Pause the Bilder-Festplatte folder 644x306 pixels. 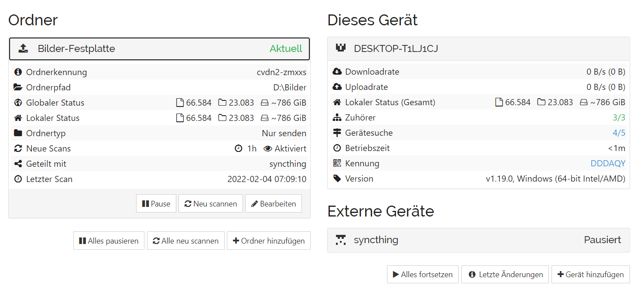pyautogui.click(x=156, y=204)
